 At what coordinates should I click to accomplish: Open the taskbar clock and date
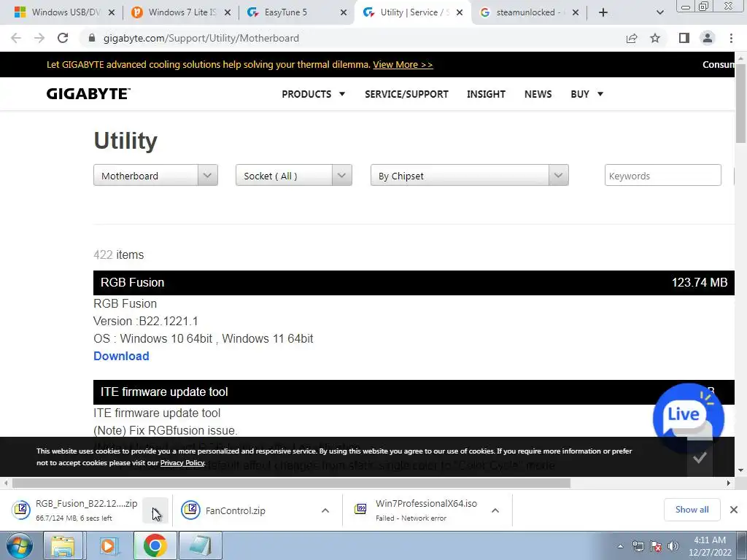710,546
